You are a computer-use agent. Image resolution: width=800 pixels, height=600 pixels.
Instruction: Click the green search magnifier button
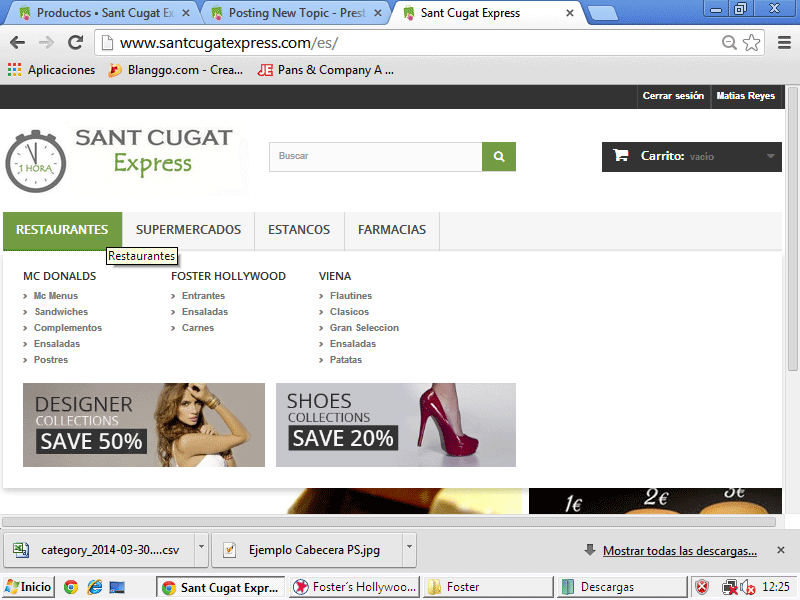(x=499, y=157)
